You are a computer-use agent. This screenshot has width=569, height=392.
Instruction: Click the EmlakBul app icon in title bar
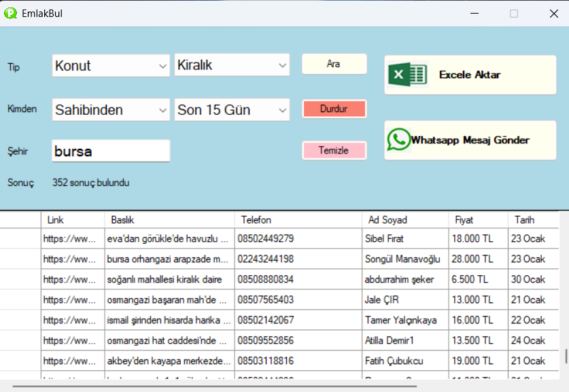[10, 13]
